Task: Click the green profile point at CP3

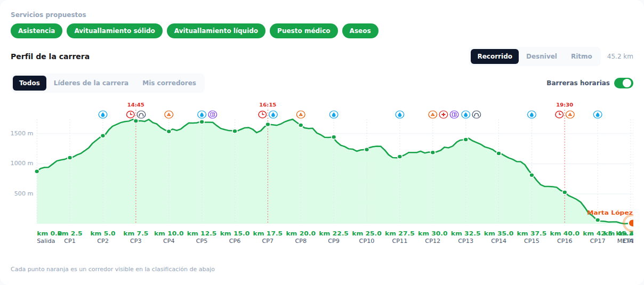Action: click(x=136, y=121)
